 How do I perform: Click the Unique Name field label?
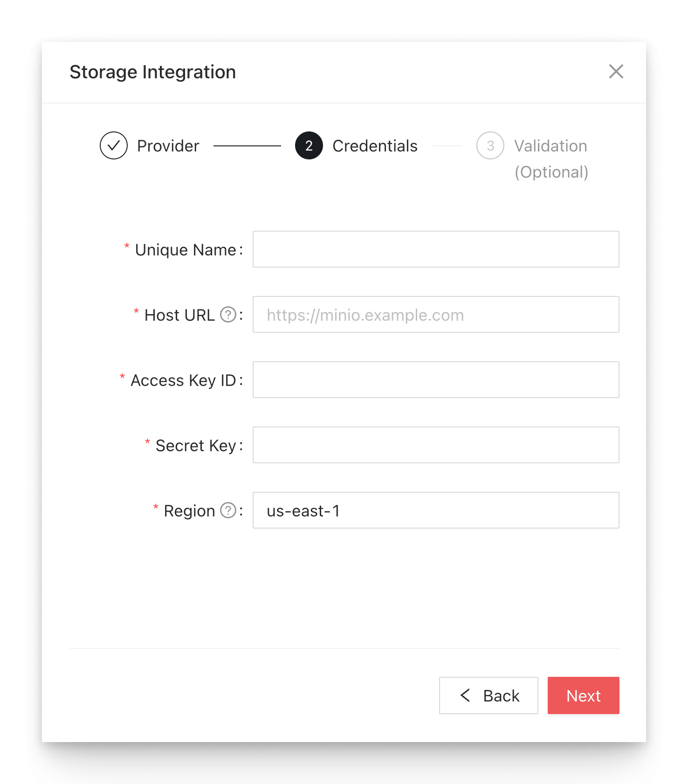185,250
